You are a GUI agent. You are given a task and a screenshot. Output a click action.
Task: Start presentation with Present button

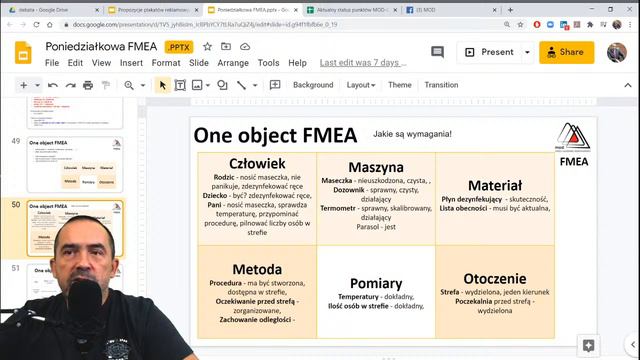click(x=489, y=52)
